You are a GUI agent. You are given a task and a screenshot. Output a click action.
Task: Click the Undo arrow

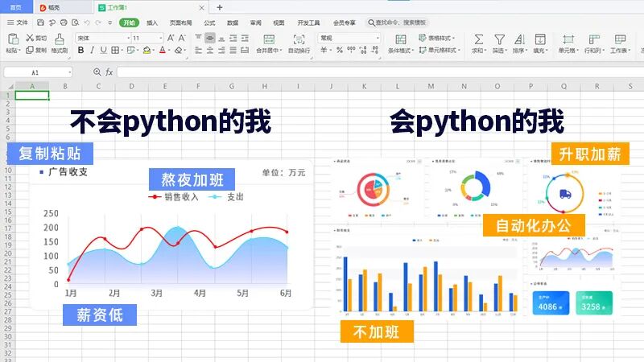tap(87, 23)
